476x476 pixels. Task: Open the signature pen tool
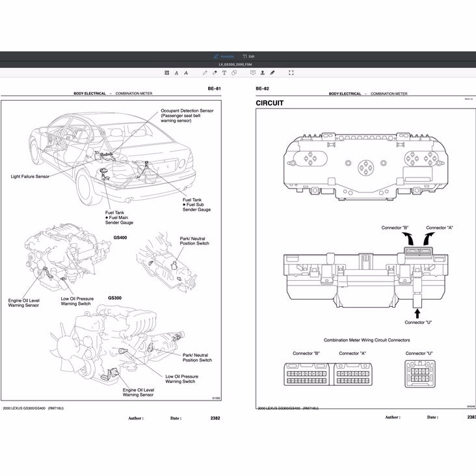(x=272, y=73)
